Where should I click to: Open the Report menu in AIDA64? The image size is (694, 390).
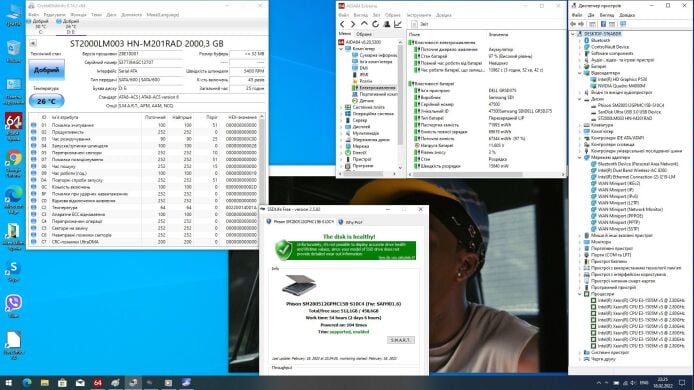click(x=376, y=15)
